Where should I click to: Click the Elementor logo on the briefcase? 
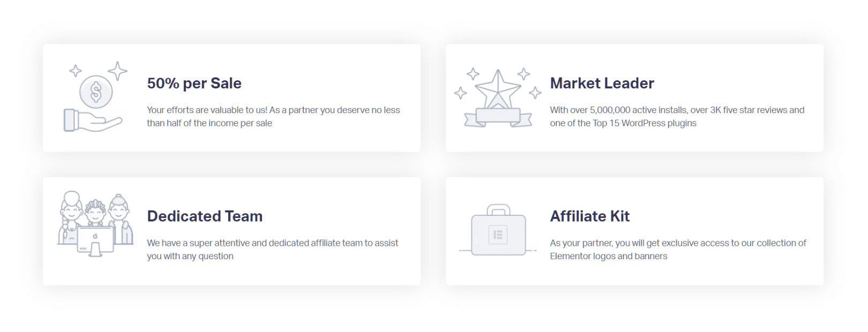tap(498, 235)
